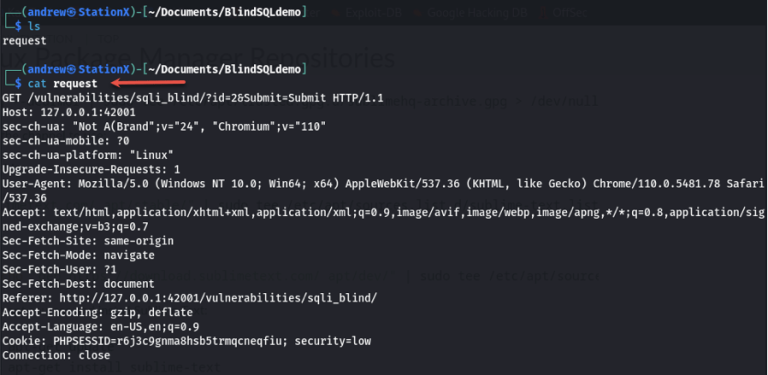Click the 'request' filename in ls output
This screenshot has width=768, height=375.
(24, 41)
